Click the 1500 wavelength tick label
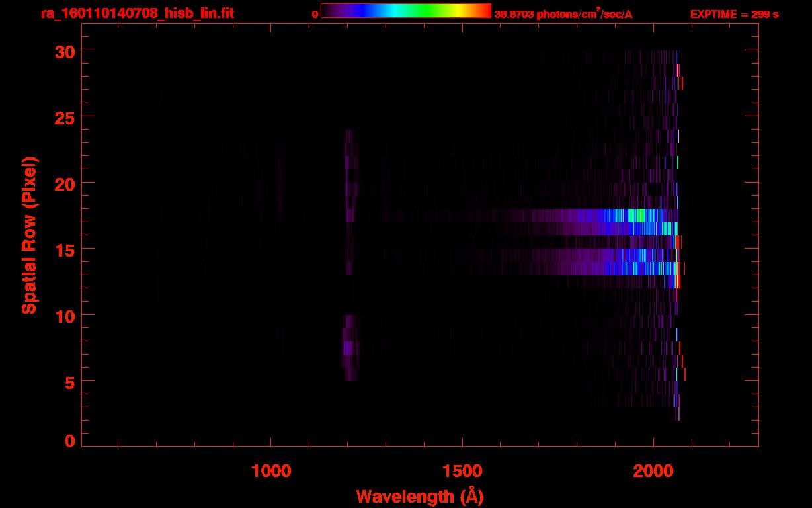Image resolution: width=812 pixels, height=508 pixels. [462, 470]
